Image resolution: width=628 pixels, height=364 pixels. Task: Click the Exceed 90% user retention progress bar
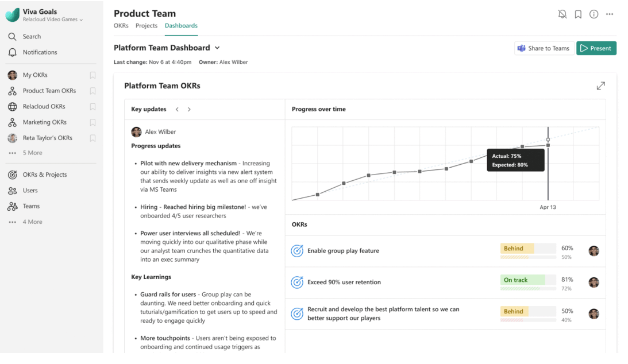(x=528, y=280)
